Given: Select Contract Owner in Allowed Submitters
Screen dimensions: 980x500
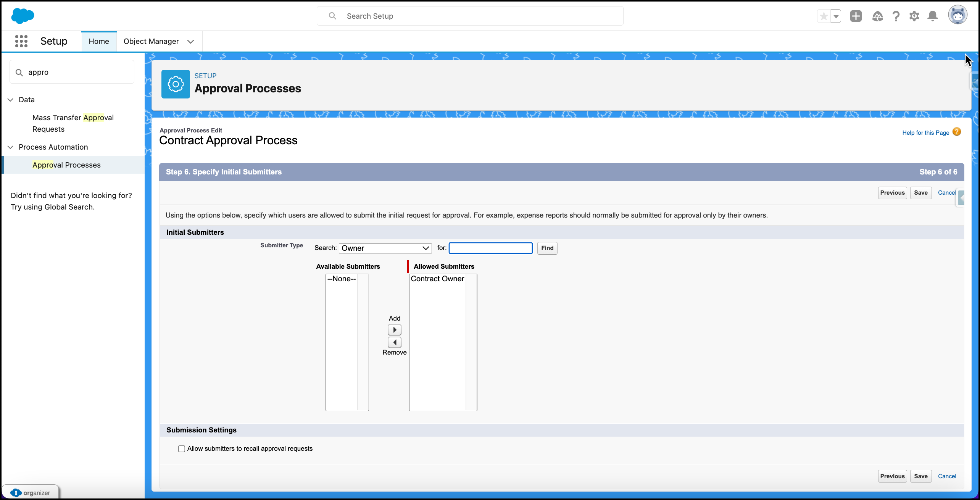Looking at the screenshot, I should [x=437, y=279].
